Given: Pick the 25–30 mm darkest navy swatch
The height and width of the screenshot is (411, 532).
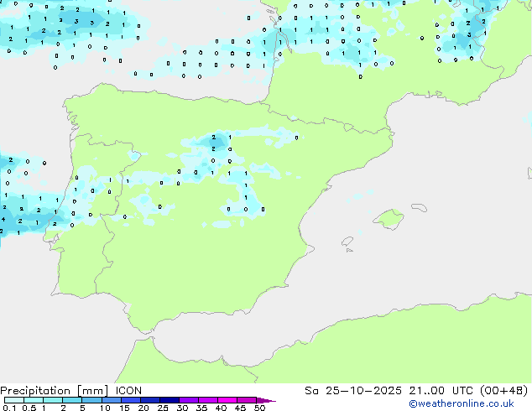Looking at the screenshot, I should click(x=169, y=400).
